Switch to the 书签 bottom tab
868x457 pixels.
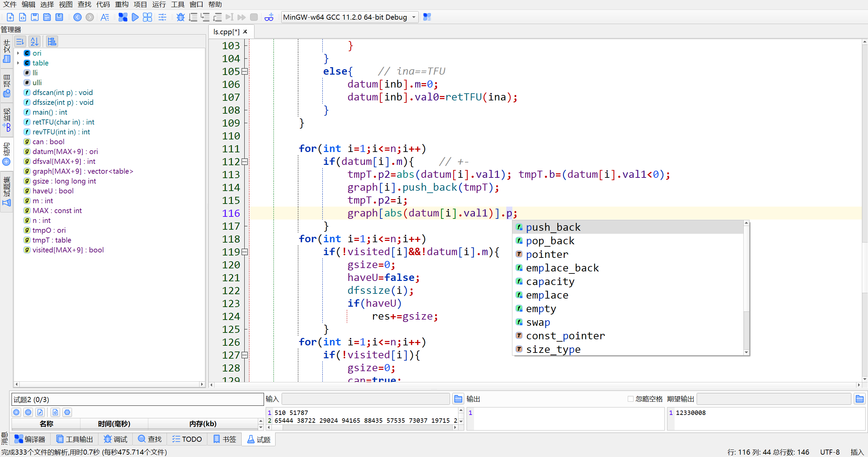coord(225,439)
